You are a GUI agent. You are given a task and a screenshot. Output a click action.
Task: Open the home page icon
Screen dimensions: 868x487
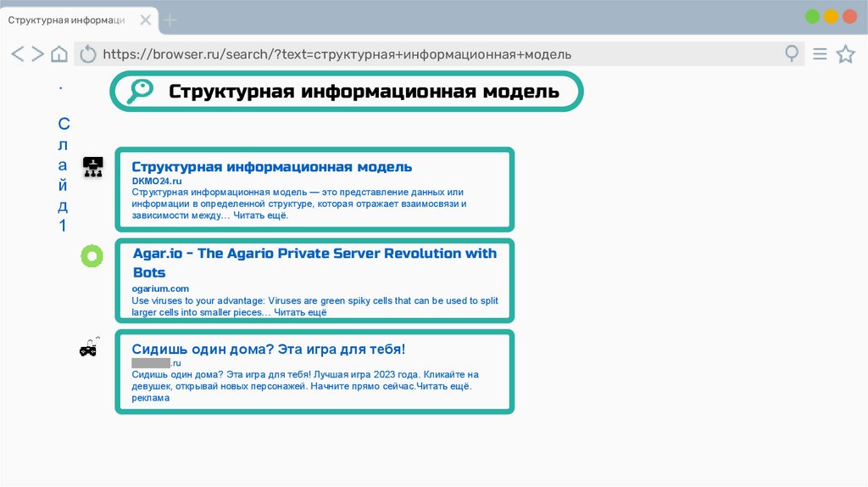[x=59, y=53]
